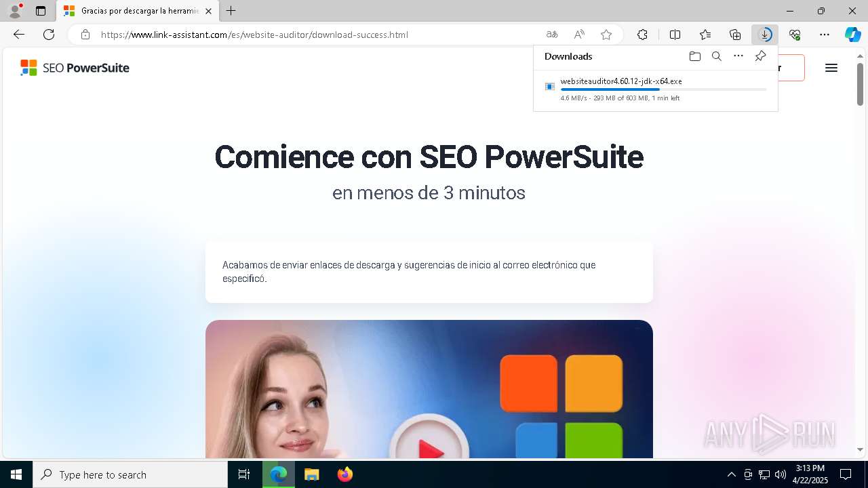Open the translate page icon
Image resolution: width=868 pixels, height=488 pixels.
click(x=552, y=35)
